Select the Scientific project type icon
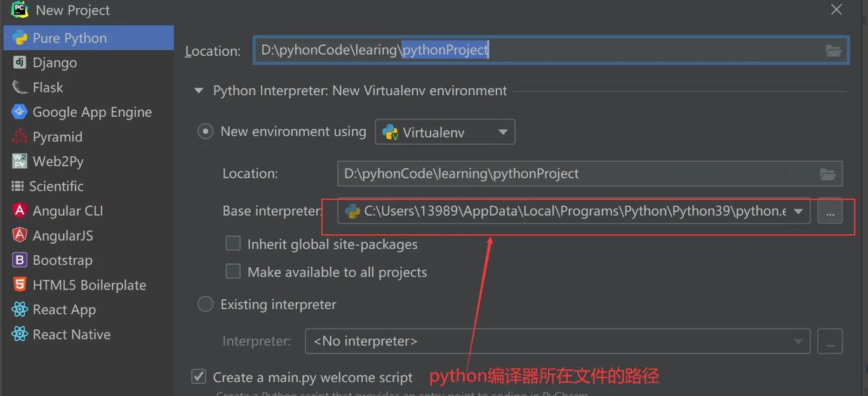The image size is (868, 396). [x=18, y=186]
